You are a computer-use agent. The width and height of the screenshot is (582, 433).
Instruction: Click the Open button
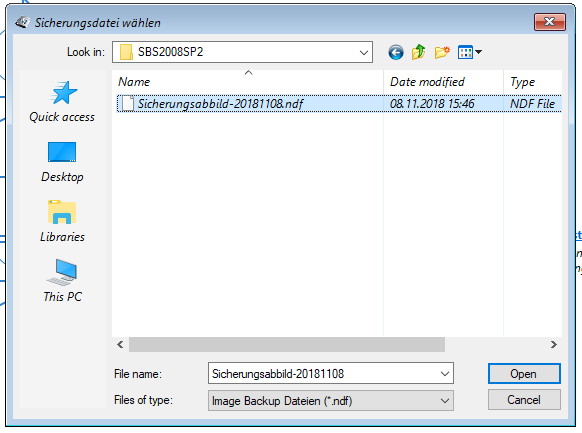(x=524, y=374)
